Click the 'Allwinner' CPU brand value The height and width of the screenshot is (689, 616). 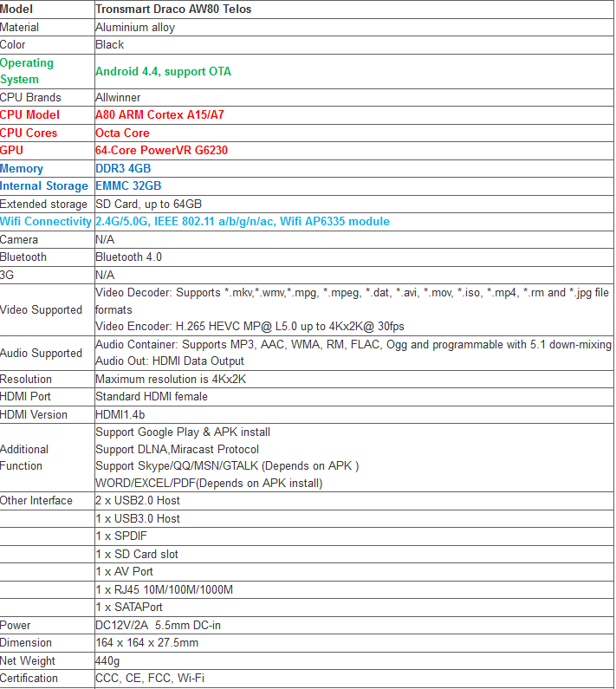click(118, 98)
